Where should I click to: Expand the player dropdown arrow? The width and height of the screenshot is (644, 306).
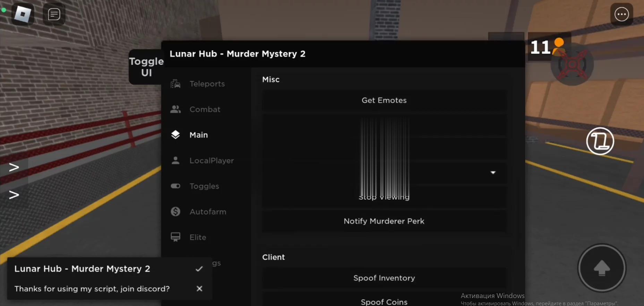pyautogui.click(x=493, y=173)
